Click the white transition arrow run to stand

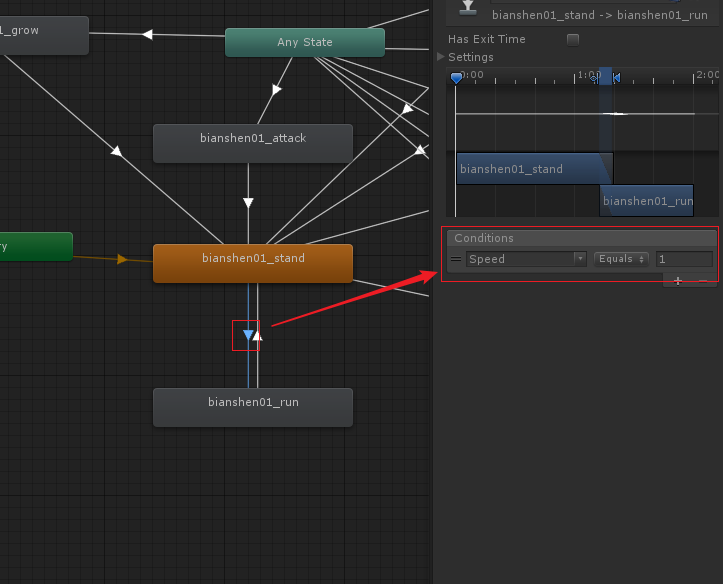(x=257, y=336)
